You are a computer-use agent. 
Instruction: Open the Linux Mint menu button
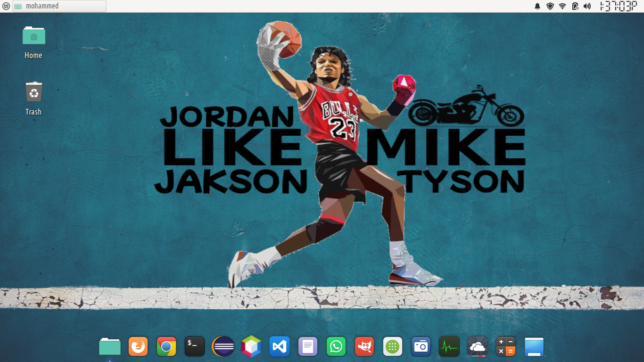[x=6, y=6]
